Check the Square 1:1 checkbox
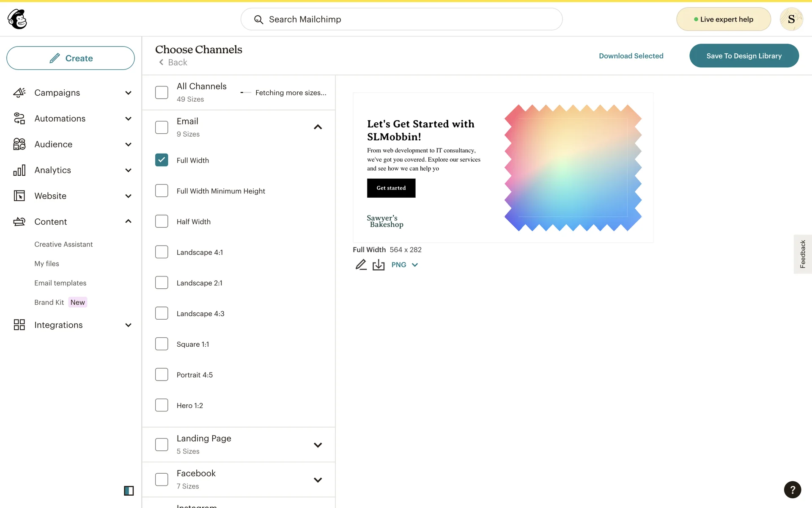 pyautogui.click(x=162, y=344)
